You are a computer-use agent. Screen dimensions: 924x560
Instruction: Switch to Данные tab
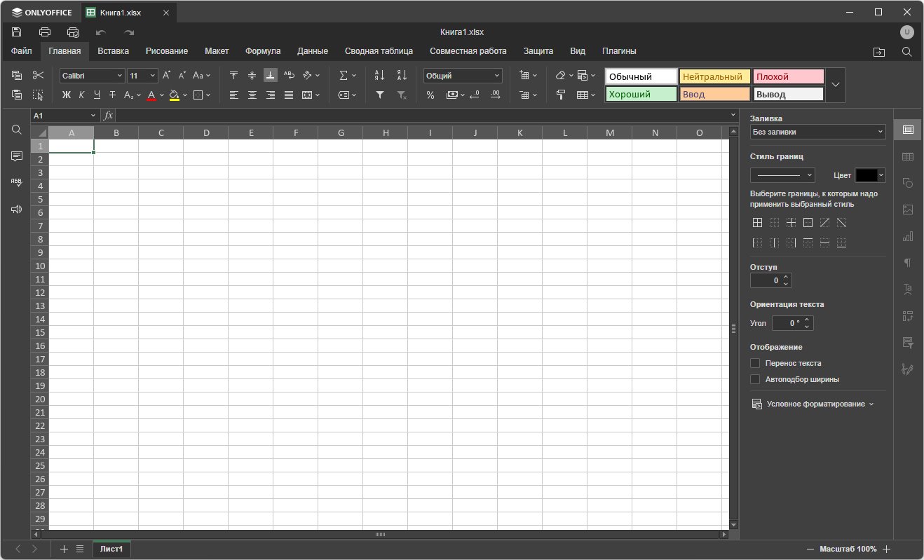pyautogui.click(x=313, y=51)
